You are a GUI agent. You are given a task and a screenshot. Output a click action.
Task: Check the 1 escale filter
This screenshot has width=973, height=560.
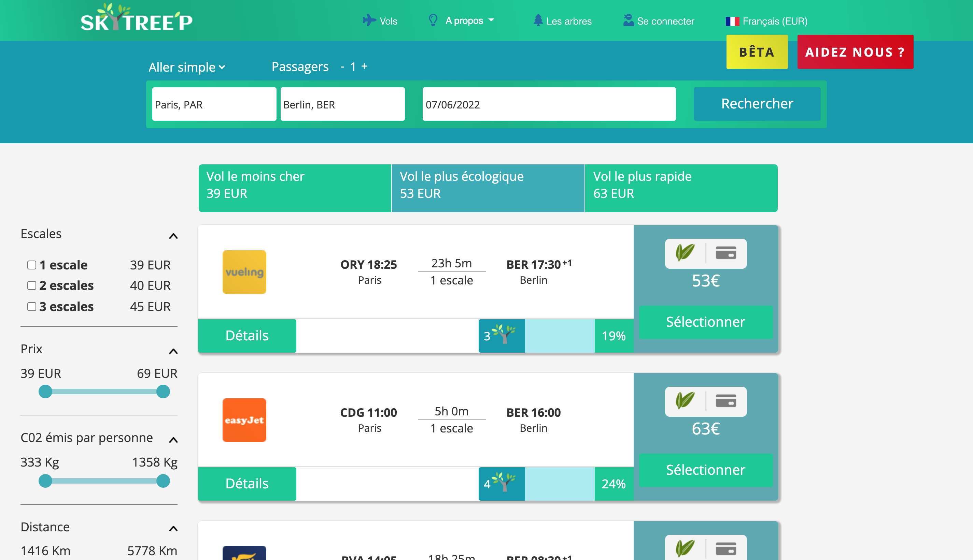pyautogui.click(x=31, y=265)
